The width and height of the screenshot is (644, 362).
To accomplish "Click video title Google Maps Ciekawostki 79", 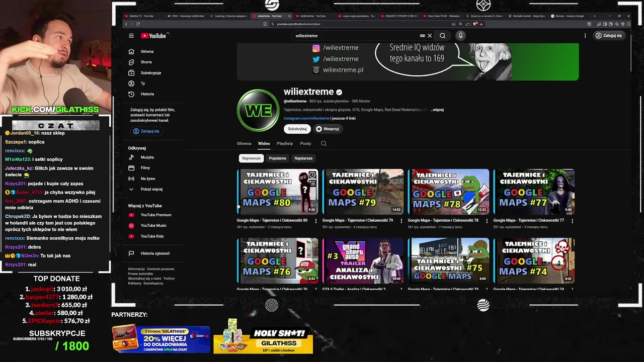I will (x=358, y=220).
